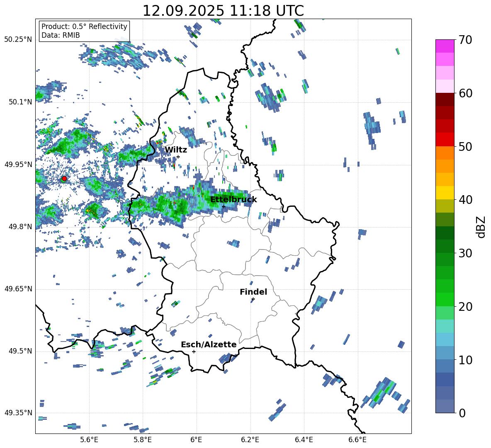Click the dBZ colorbar axis label
491x448 pixels.
[481, 227]
